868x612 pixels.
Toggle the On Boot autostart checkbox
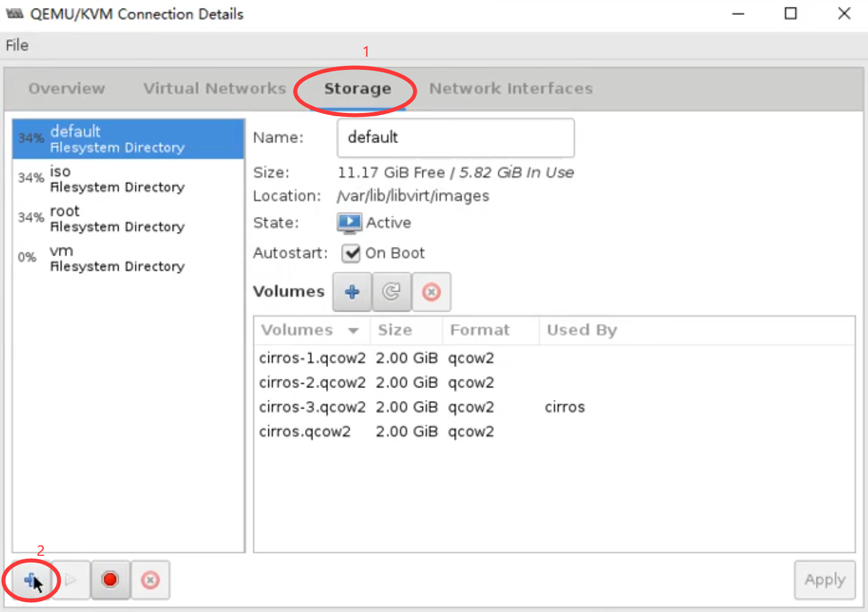351,253
